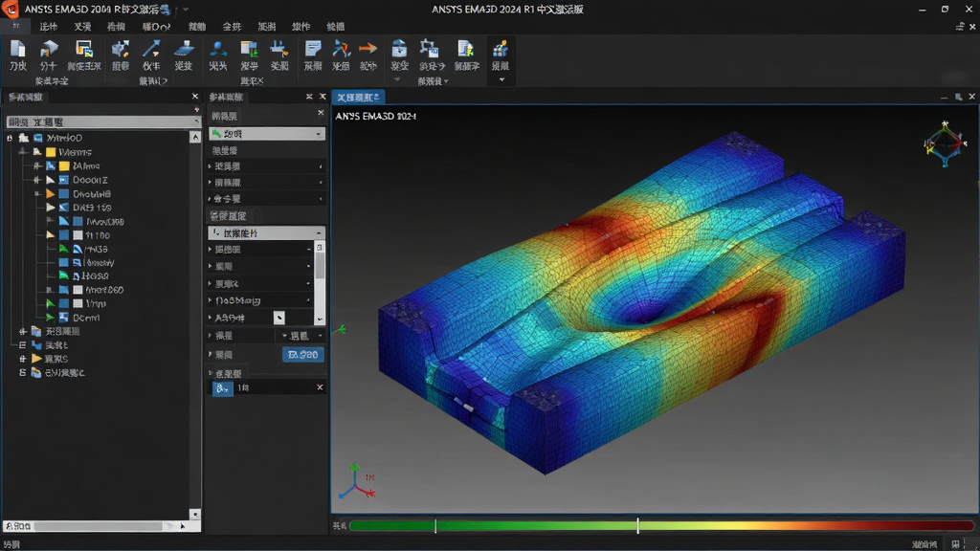Open the dropdown arrow below the stacked blocks icon

click(501, 80)
